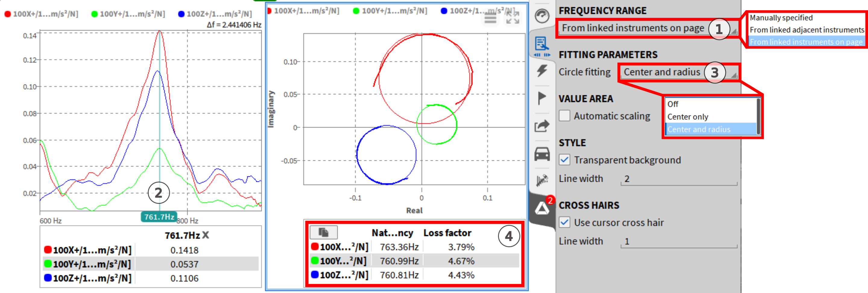Choose 'Manually specified' option
Screen dimensions: 868x293
[781, 17]
